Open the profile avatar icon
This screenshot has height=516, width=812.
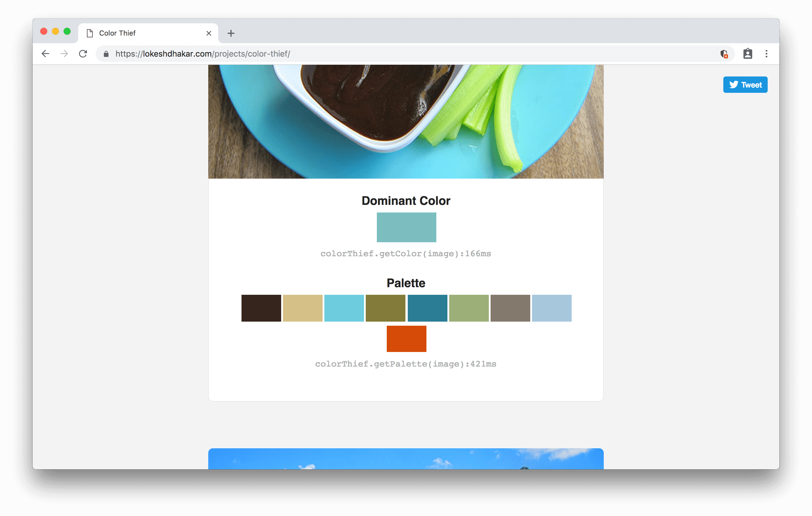point(748,54)
